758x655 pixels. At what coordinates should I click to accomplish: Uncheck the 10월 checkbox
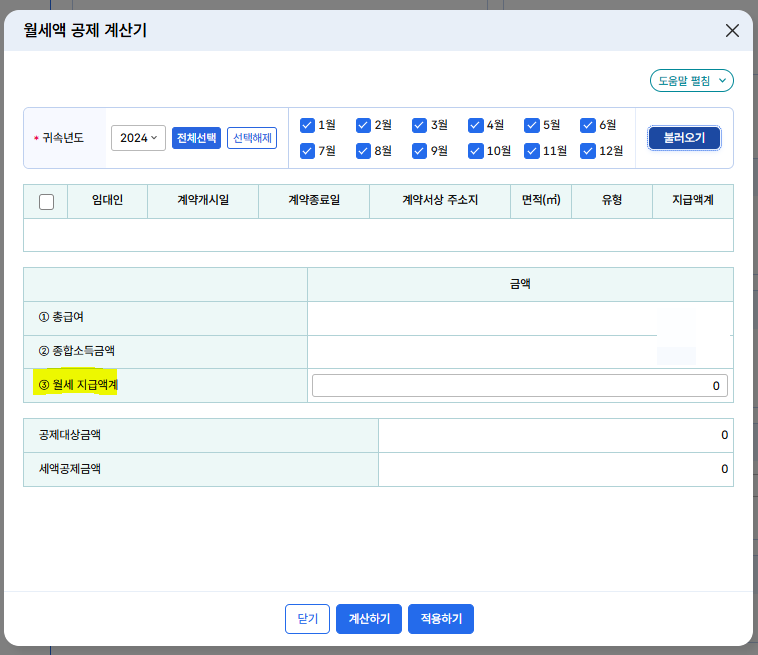click(475, 151)
